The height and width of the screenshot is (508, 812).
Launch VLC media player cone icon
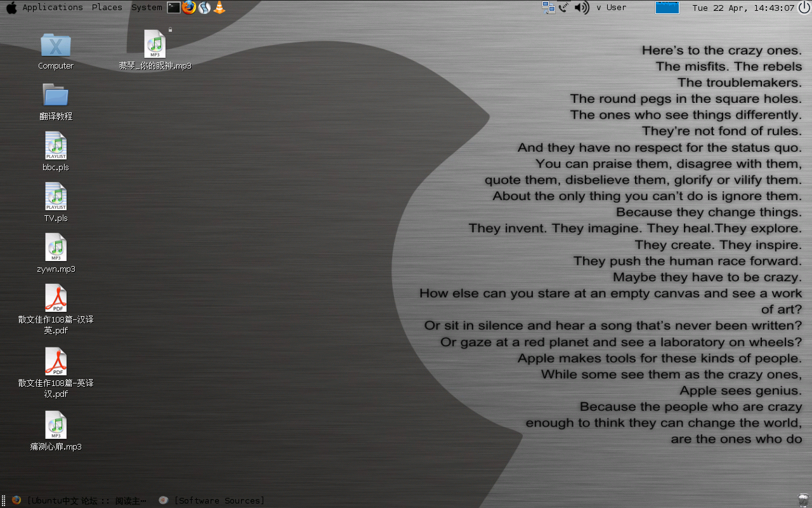pyautogui.click(x=219, y=8)
